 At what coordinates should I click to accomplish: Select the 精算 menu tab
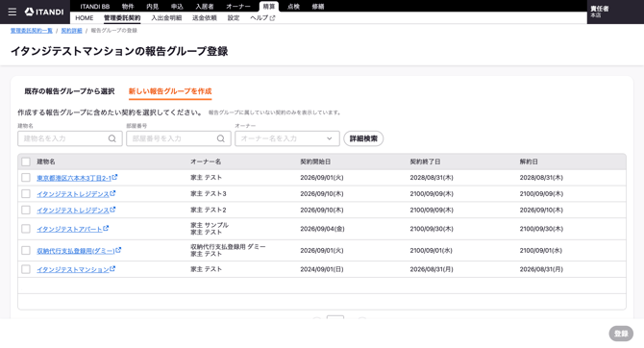click(x=269, y=7)
